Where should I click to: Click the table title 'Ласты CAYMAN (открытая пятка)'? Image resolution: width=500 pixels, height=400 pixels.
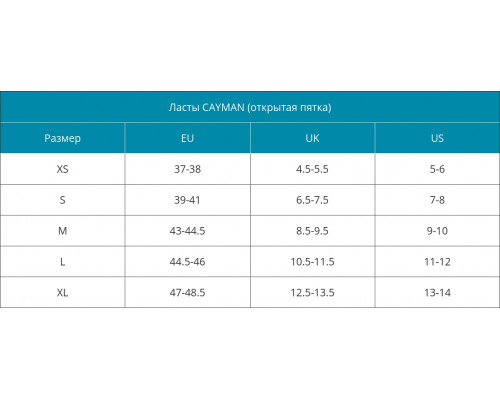pos(250,107)
